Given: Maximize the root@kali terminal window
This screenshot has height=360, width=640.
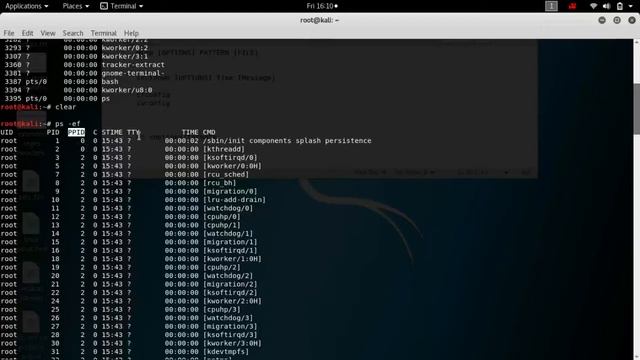Looking at the screenshot, I should tap(617, 20).
